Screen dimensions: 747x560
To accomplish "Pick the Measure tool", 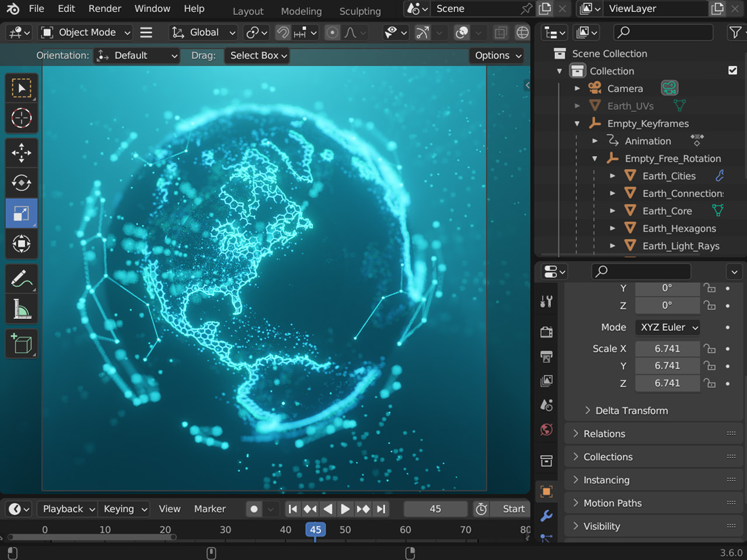I will [x=22, y=309].
